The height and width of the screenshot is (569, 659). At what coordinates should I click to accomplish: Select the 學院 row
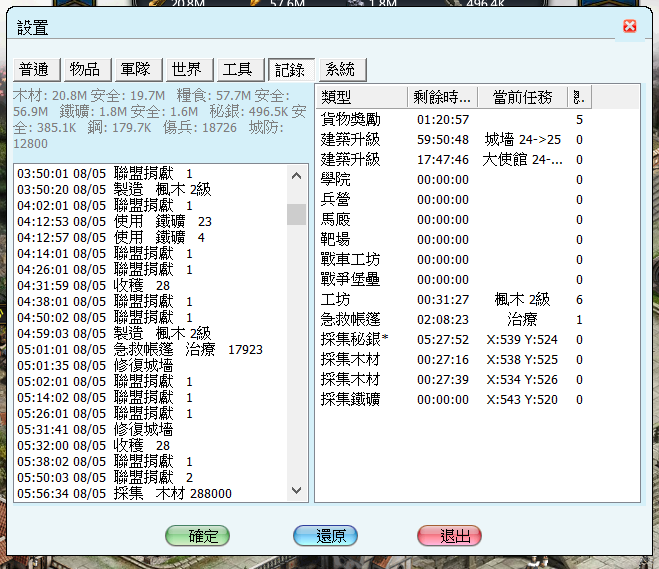pos(454,180)
